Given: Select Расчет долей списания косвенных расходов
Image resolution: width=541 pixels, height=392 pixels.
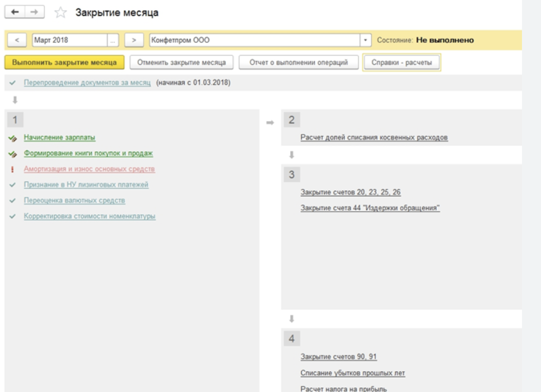Looking at the screenshot, I should pyautogui.click(x=374, y=137).
